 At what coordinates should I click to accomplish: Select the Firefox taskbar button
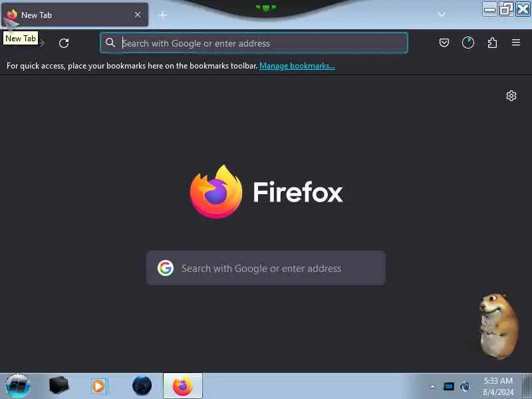(x=183, y=386)
